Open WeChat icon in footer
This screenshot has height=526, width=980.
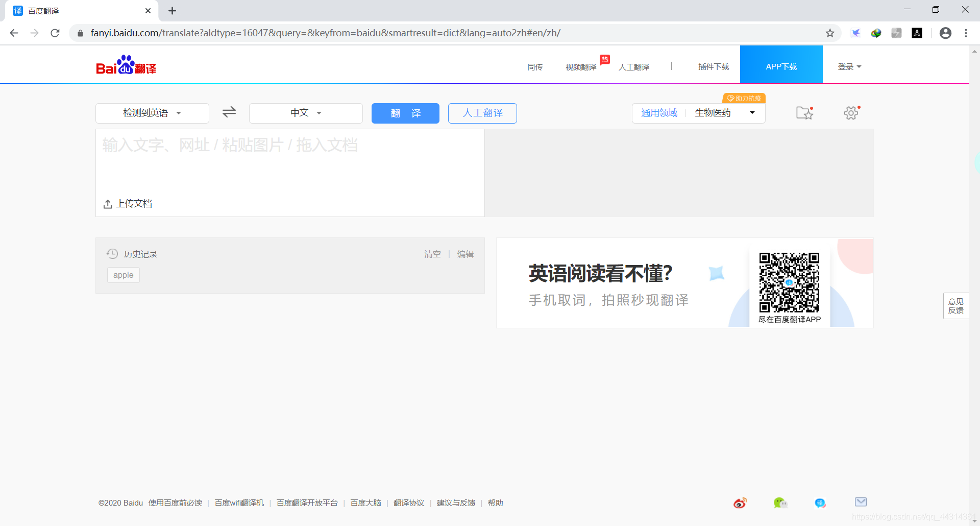[x=780, y=503]
